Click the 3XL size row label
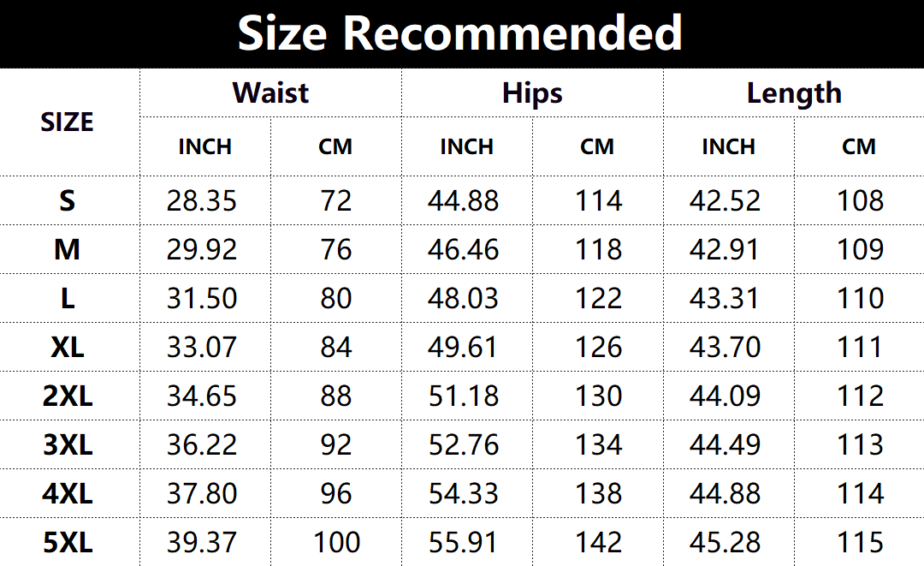Viewport: 924px width, 566px height. pos(67,444)
